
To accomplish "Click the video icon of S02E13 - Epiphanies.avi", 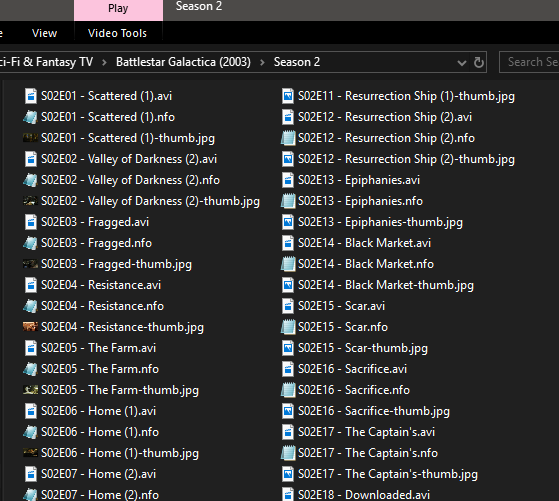I will (x=288, y=180).
